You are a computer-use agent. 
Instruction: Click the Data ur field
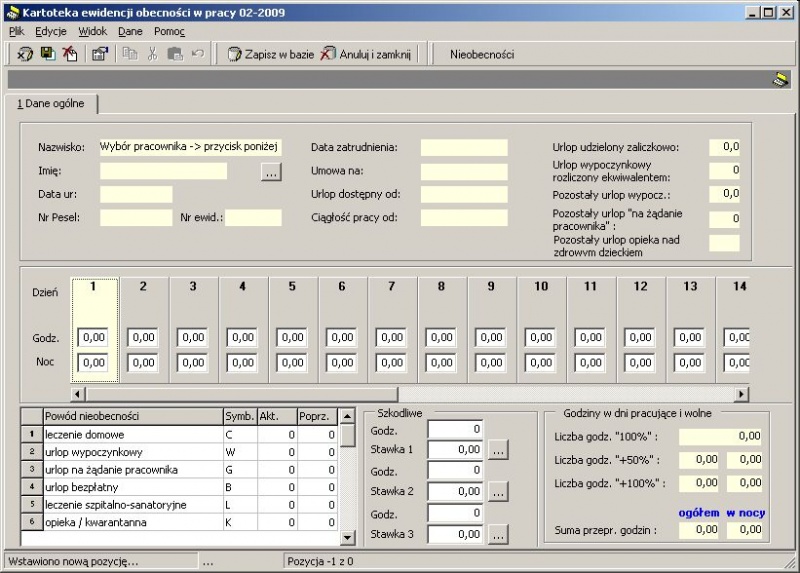click(136, 194)
